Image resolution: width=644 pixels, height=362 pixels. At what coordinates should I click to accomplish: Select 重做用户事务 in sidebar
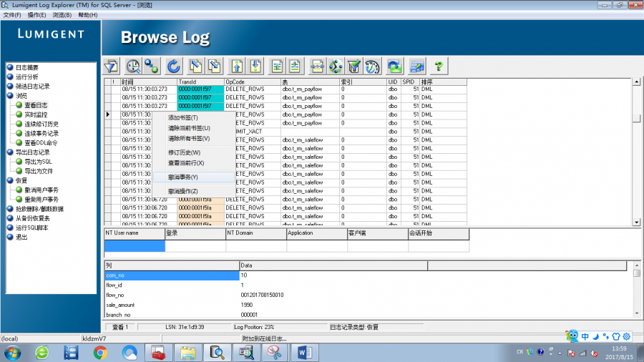coord(42,200)
